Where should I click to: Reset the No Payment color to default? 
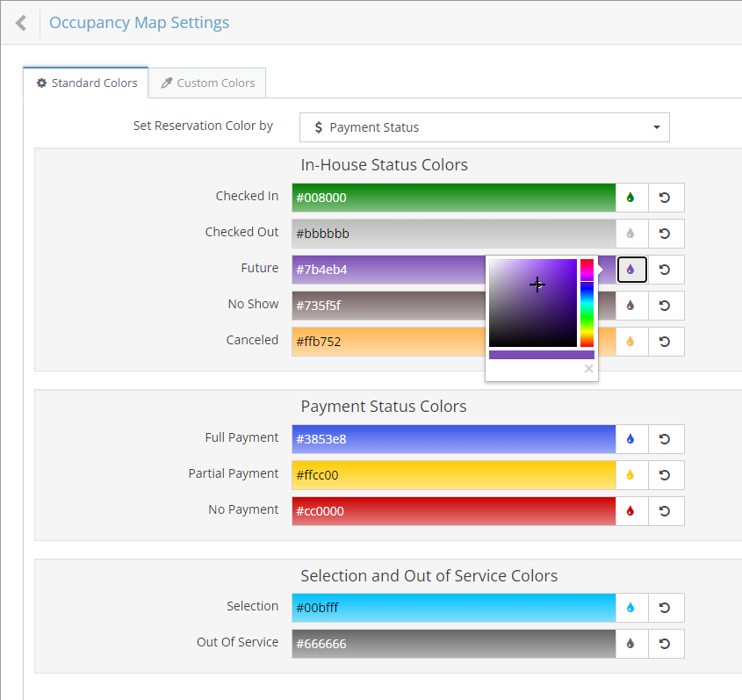[666, 510]
